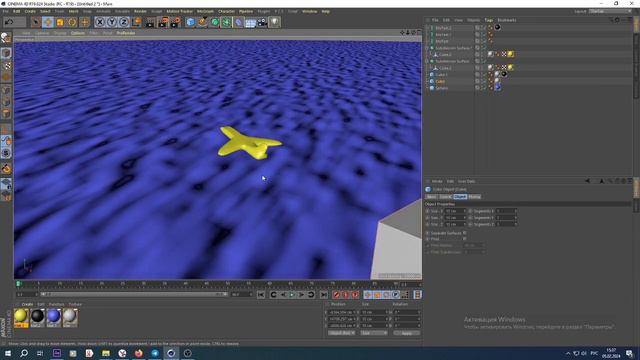Image resolution: width=640 pixels, height=360 pixels.
Task: Toggle Autokeying red button
Action: point(345,295)
